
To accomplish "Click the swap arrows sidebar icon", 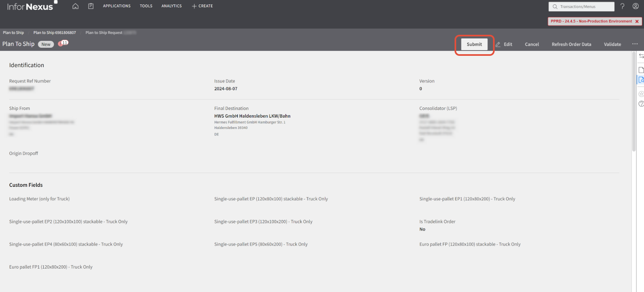I will point(641,56).
